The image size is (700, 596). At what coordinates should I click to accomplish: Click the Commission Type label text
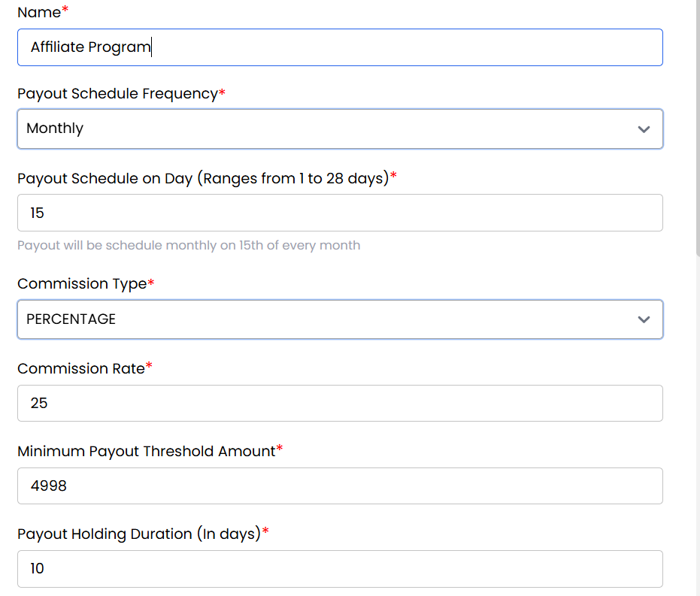coord(82,284)
